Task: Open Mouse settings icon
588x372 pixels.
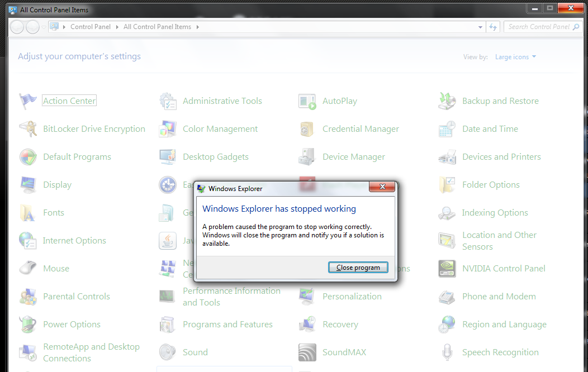Action: coord(56,269)
